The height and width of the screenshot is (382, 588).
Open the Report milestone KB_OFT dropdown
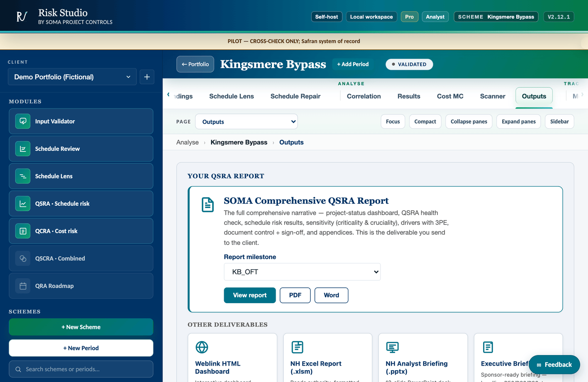(302, 272)
